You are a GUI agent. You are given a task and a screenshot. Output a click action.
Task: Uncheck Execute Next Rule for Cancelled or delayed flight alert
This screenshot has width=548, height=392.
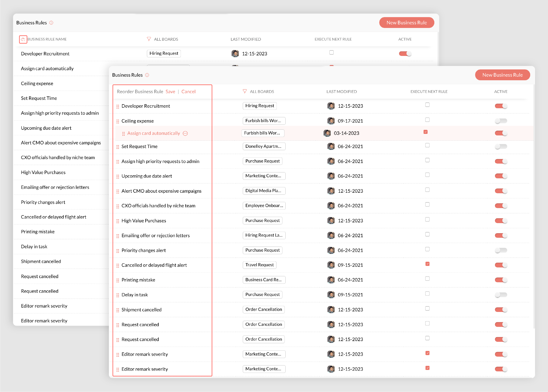pos(427,264)
